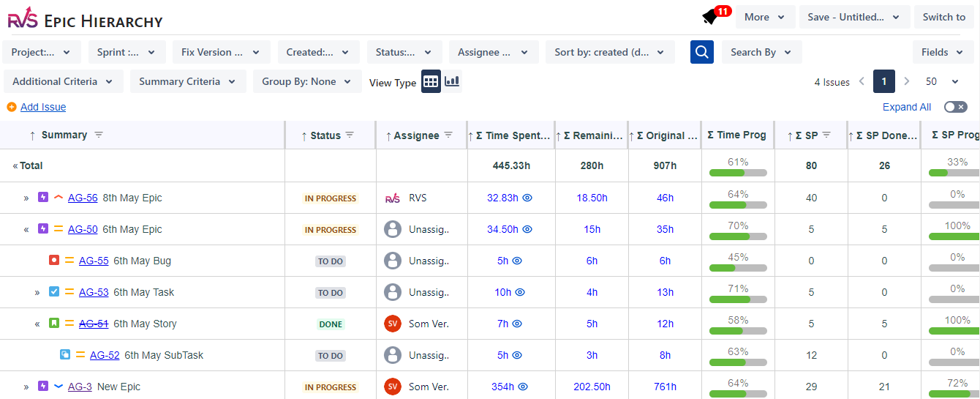Image resolution: width=980 pixels, height=399 pixels.
Task: Switch to bar chart view type
Action: 452,81
